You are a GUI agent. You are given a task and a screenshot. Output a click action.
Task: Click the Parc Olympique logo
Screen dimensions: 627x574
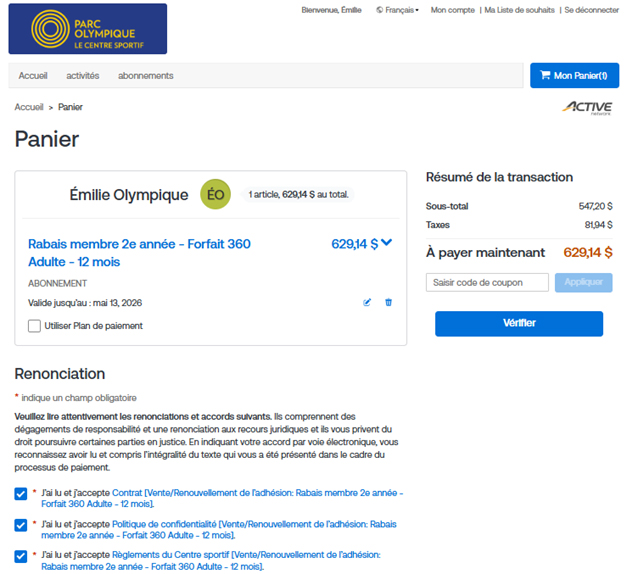point(87,29)
